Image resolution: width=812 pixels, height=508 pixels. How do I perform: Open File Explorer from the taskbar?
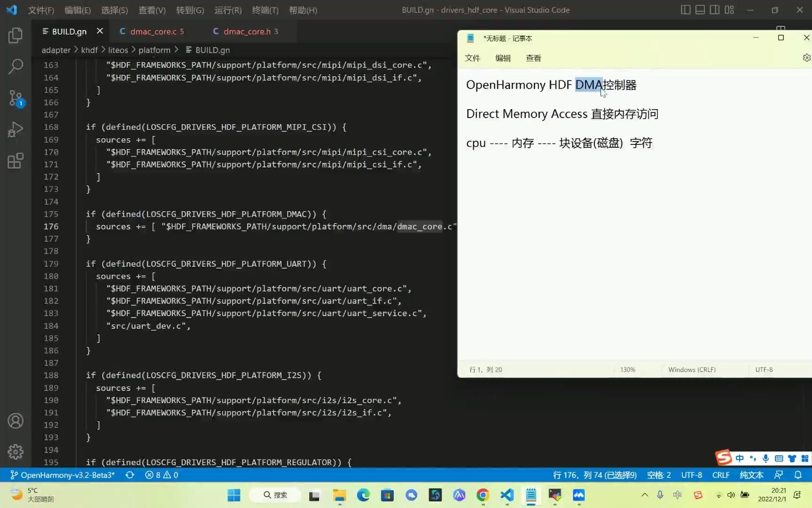(x=339, y=495)
